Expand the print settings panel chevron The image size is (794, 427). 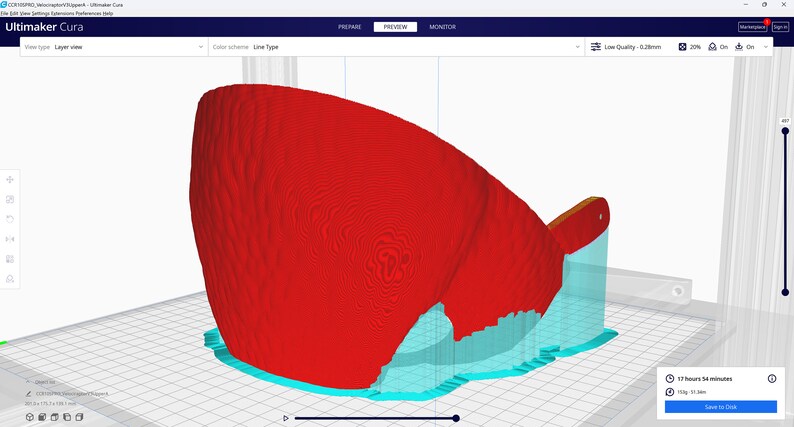[x=766, y=47]
